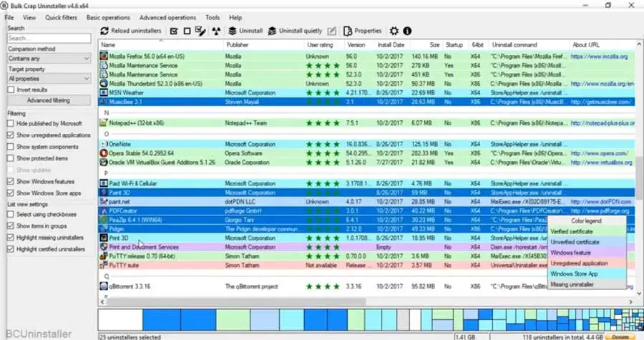Open the Comparison method dropdown
This screenshot has width=644, height=340.
[x=49, y=59]
